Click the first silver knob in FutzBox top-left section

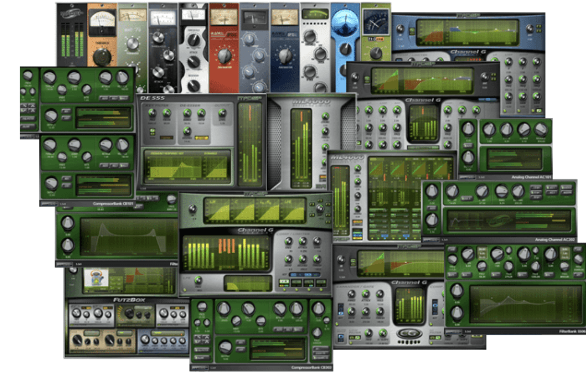tap(76, 313)
